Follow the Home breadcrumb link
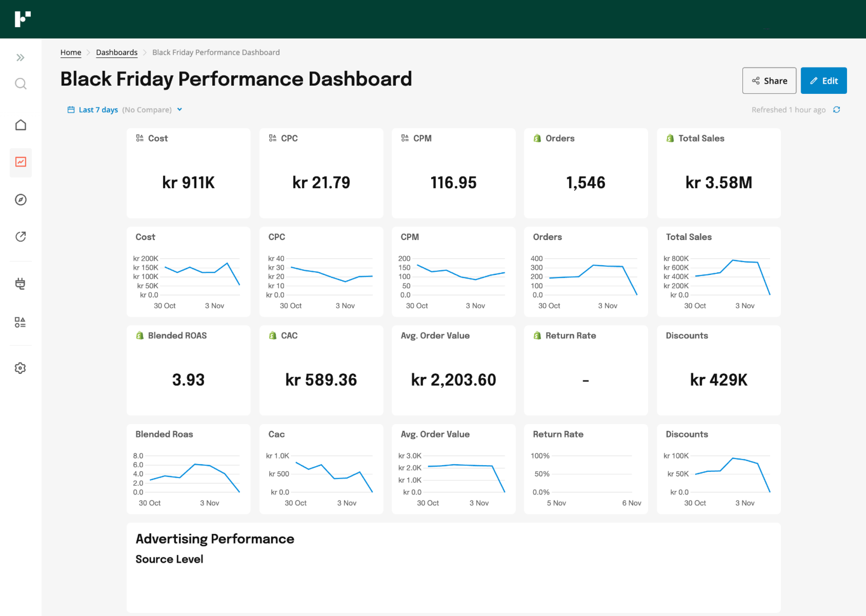The image size is (866, 616). pyautogui.click(x=71, y=52)
